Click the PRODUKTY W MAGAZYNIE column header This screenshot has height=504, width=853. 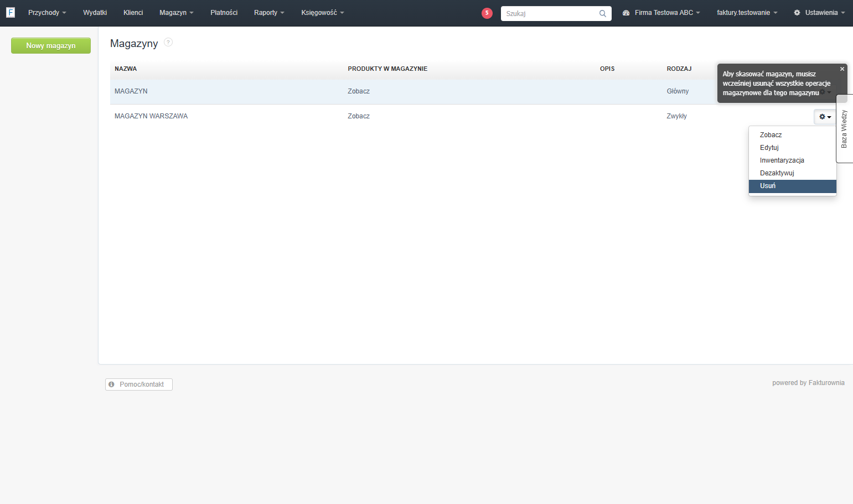pyautogui.click(x=387, y=69)
